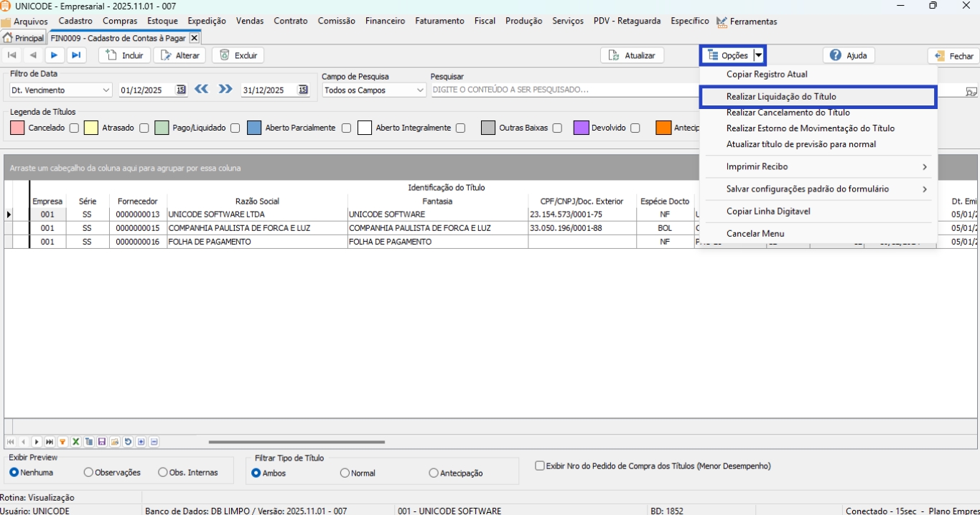Screen dimensions: 980x515
Task: Click the pink Cancelado color swatch
Action: coord(17,128)
